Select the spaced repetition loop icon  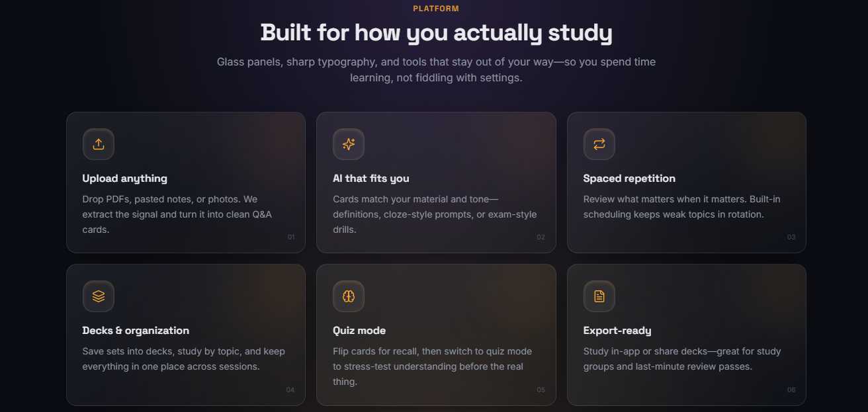point(599,144)
